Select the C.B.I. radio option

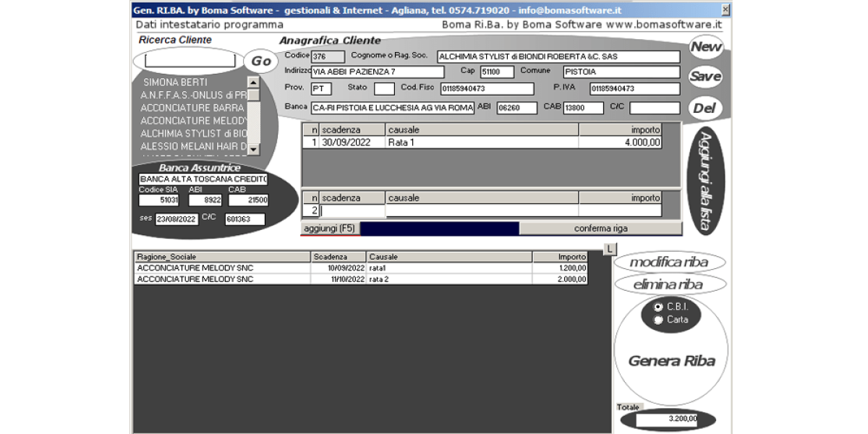[658, 307]
